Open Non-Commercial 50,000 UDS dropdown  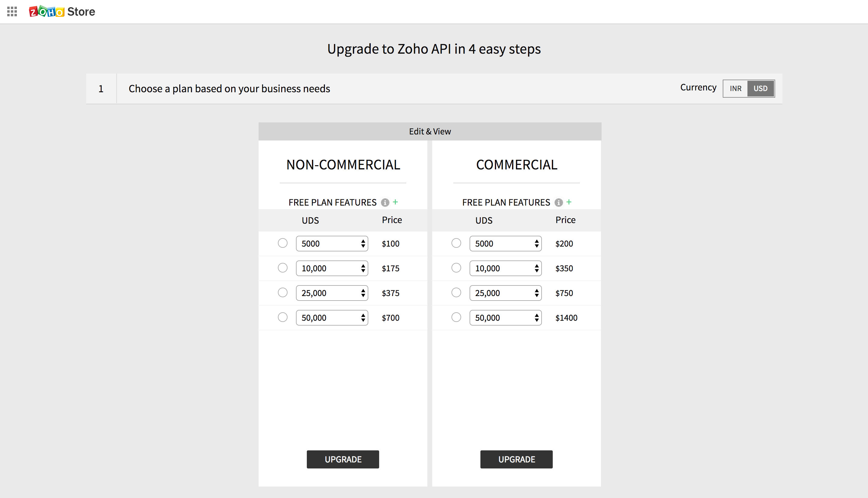point(332,318)
